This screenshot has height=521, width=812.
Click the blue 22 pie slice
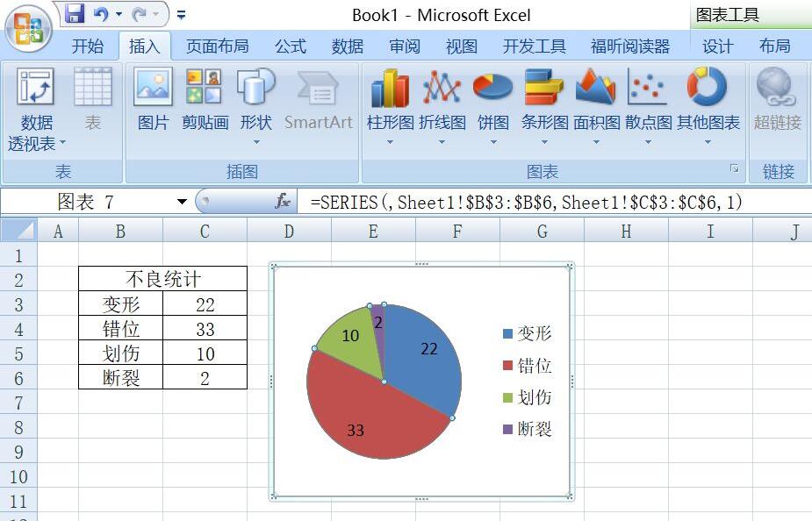[x=422, y=357]
